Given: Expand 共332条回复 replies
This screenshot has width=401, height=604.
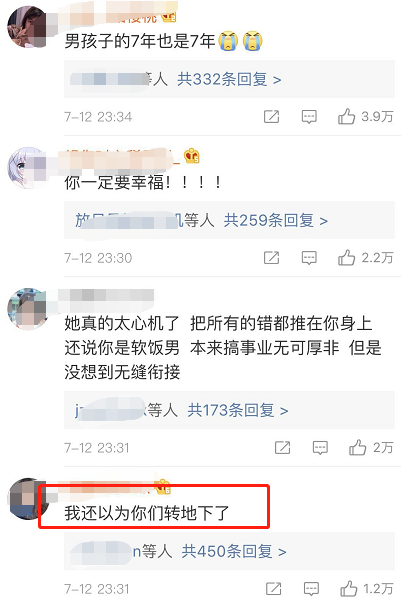Looking at the screenshot, I should coord(229,79).
